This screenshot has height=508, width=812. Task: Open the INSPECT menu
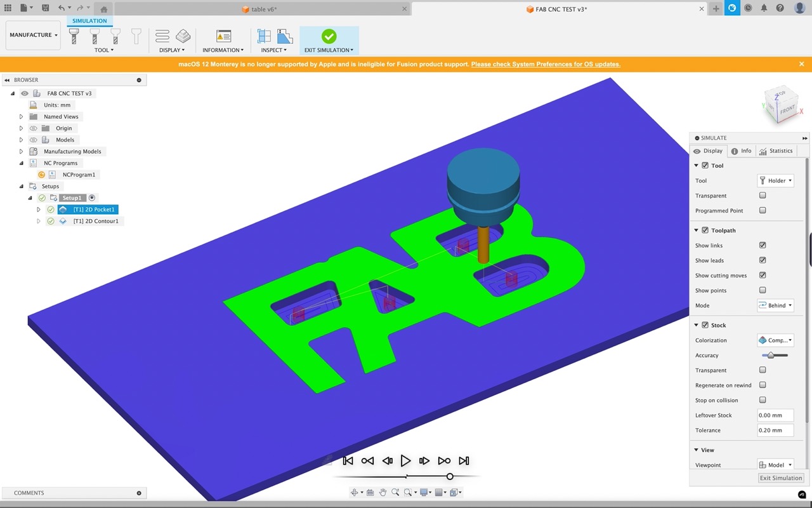(274, 50)
